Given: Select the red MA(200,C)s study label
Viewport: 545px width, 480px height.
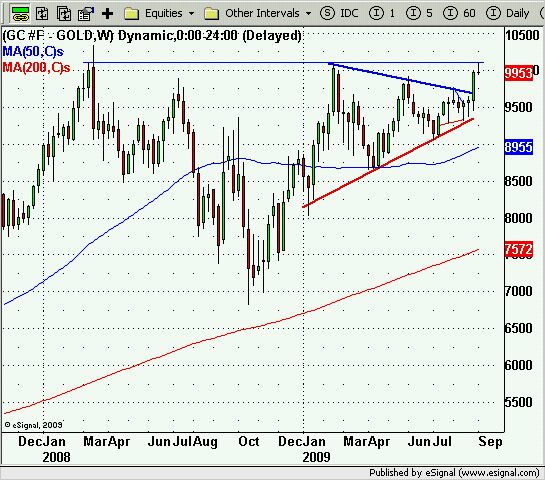Looking at the screenshot, I should click(36, 67).
